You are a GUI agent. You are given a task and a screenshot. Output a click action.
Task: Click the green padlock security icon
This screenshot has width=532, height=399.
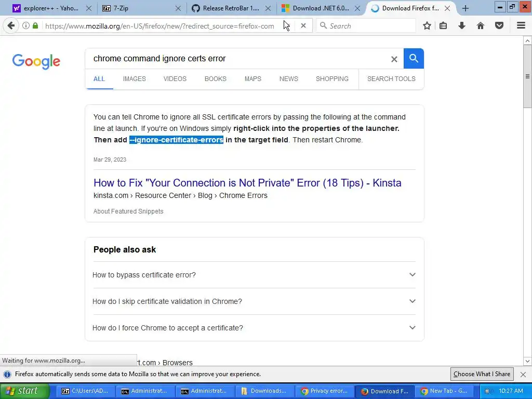(x=35, y=26)
